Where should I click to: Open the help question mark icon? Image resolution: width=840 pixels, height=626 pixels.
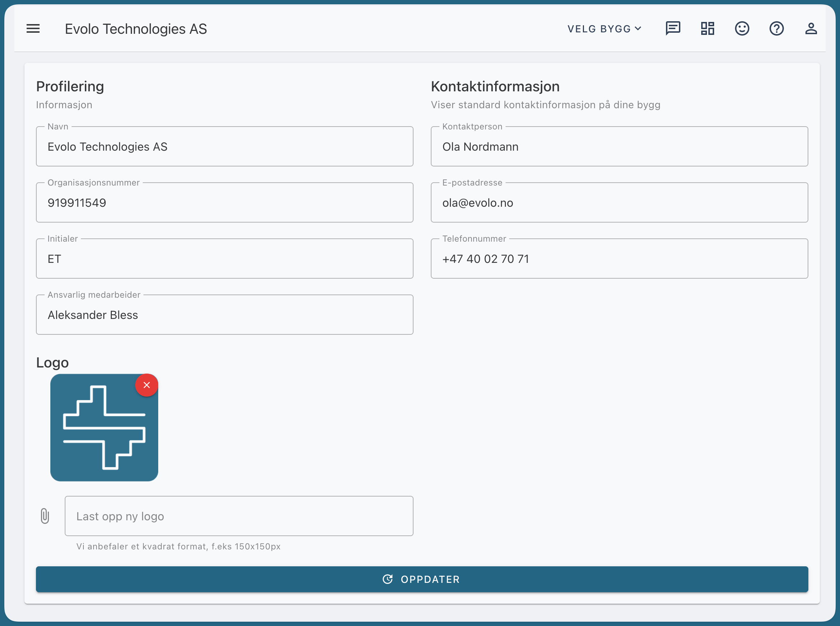click(x=776, y=28)
